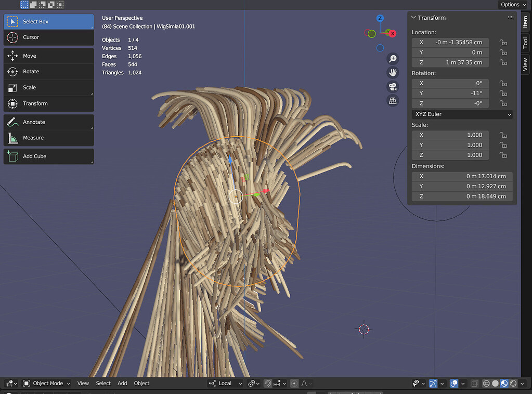Open the Object menu

point(141,383)
